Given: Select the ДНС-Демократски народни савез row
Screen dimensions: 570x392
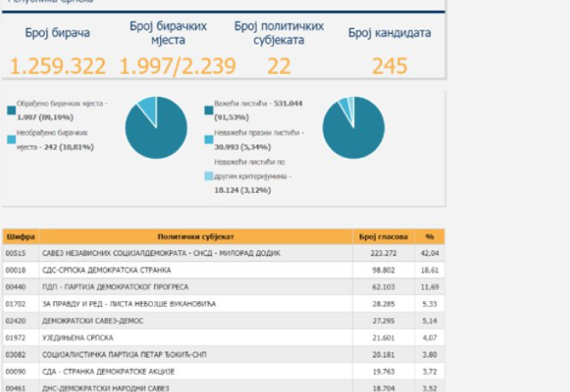Looking at the screenshot, I should pyautogui.click(x=224, y=386).
